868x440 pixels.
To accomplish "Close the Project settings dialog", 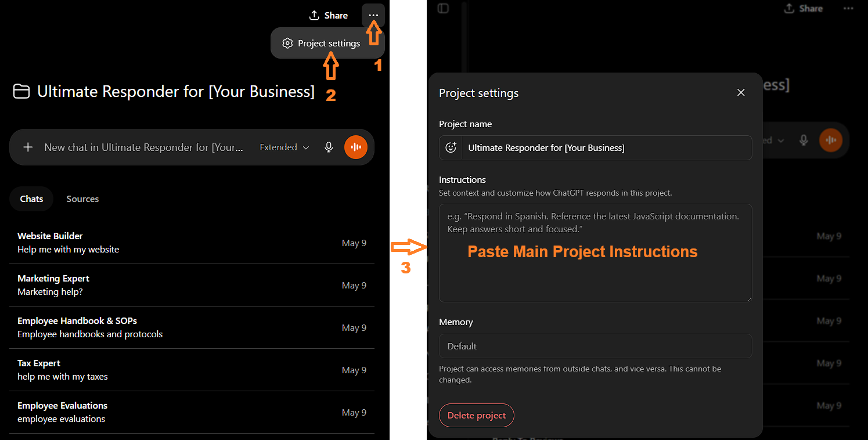I will pos(741,93).
